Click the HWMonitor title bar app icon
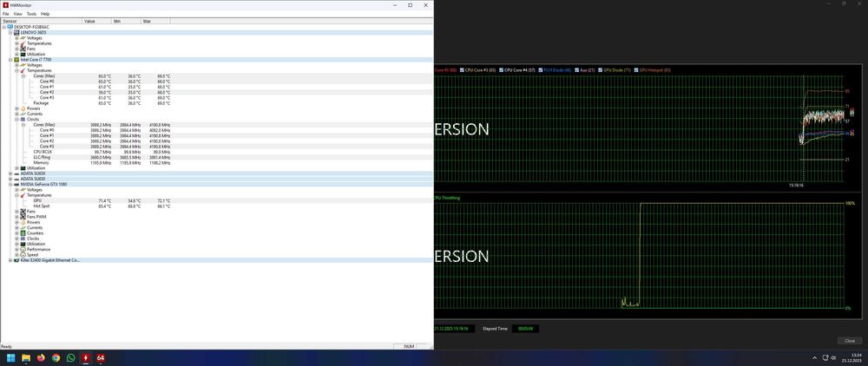 pyautogui.click(x=5, y=5)
